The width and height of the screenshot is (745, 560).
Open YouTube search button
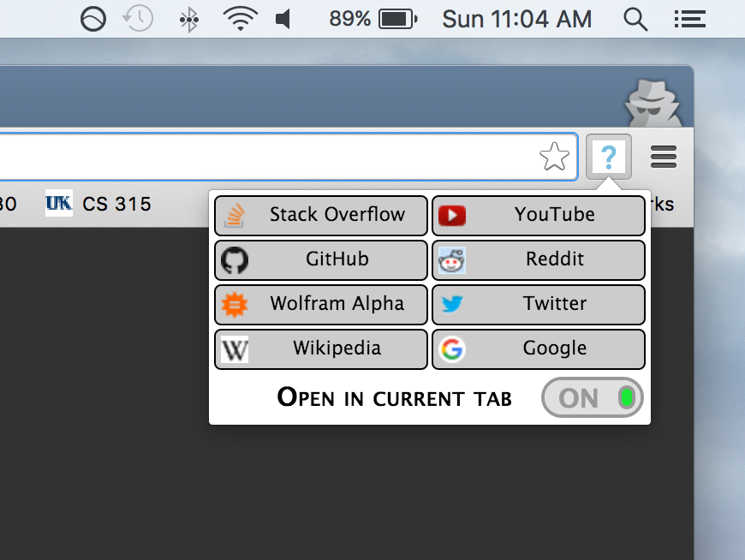pyautogui.click(x=539, y=215)
